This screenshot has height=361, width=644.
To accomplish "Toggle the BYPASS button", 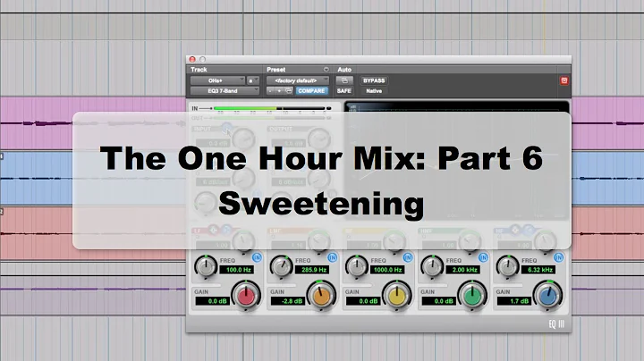I will [x=374, y=80].
